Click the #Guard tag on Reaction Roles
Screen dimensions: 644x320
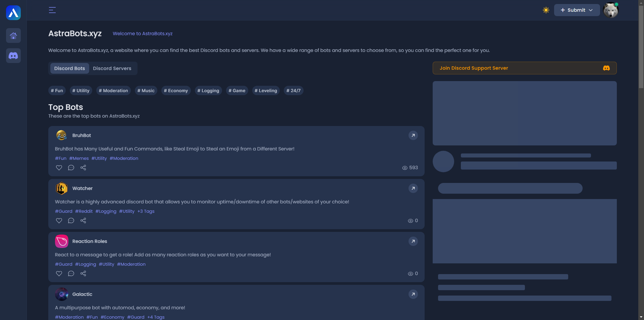[64, 264]
